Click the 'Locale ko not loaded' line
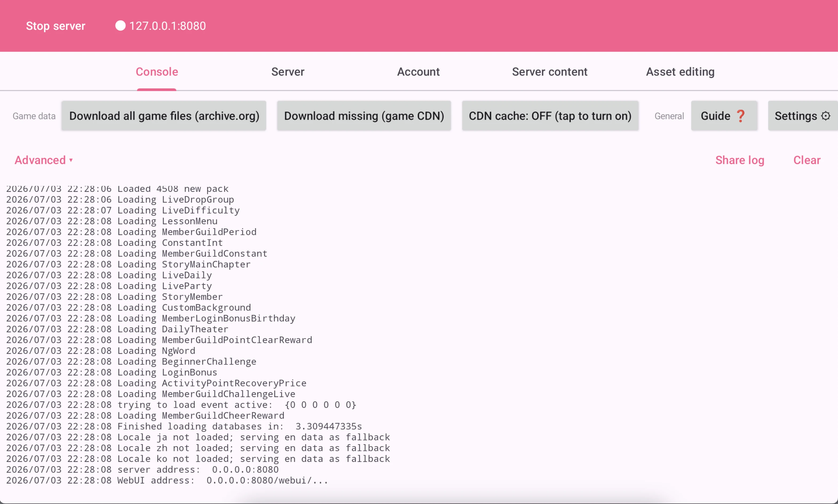The height and width of the screenshot is (504, 838). [198, 459]
